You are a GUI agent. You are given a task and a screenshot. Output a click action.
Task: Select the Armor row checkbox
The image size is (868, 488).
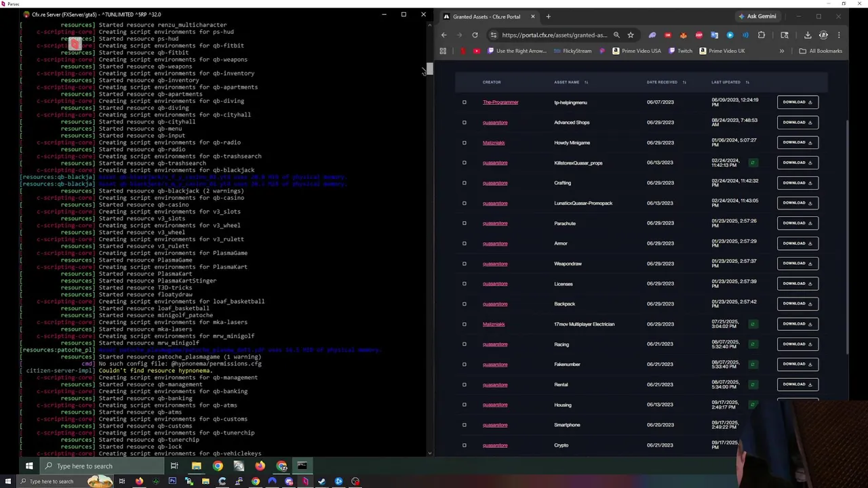coord(465,243)
